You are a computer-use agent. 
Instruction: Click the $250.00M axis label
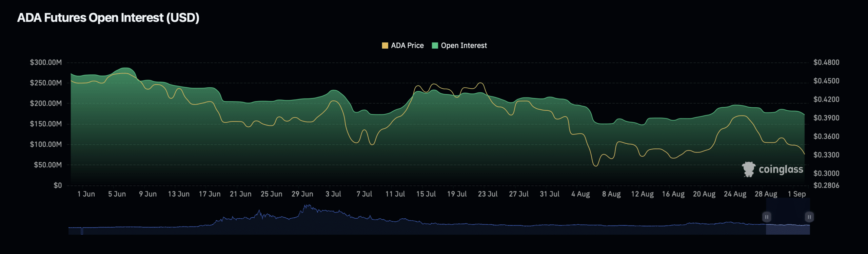coord(46,83)
